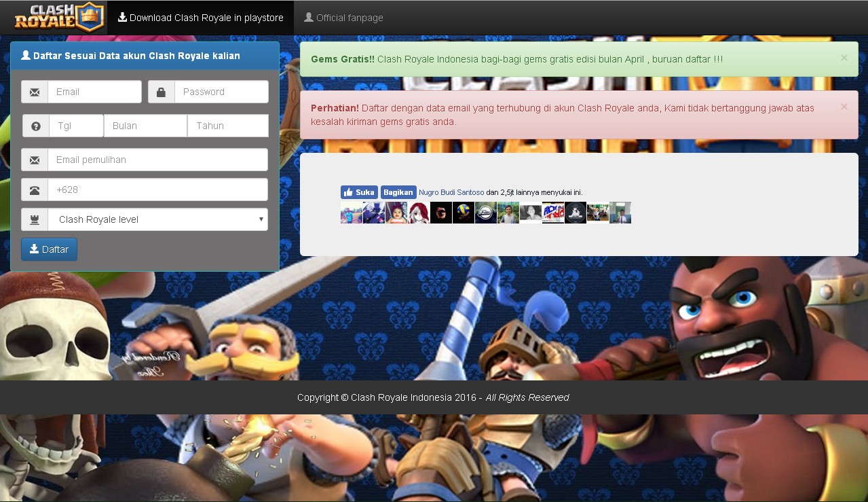The height and width of the screenshot is (502, 868).
Task: Focus the Tgl date field
Action: point(76,126)
